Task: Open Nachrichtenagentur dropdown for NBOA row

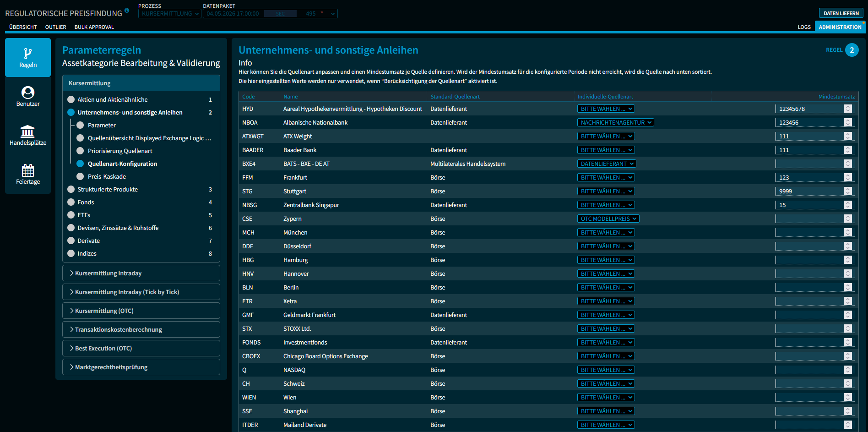Action: click(616, 122)
